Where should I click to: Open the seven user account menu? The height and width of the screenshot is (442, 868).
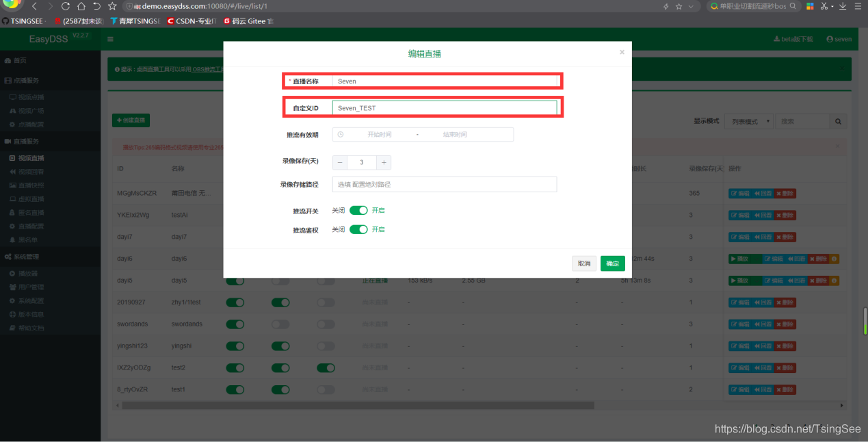coord(839,39)
